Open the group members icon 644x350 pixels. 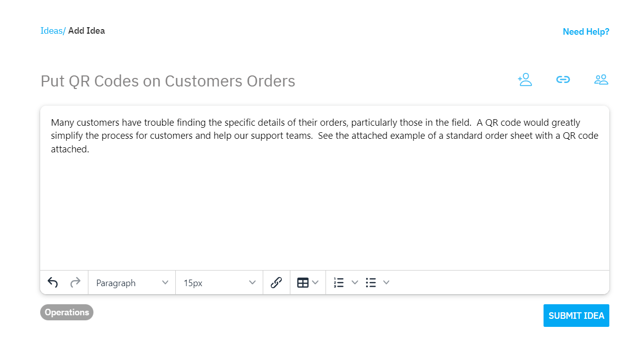click(601, 79)
